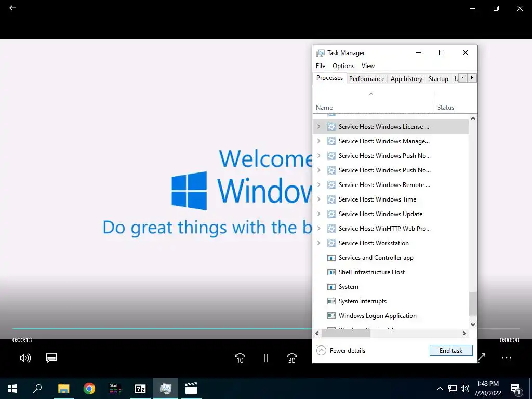The width and height of the screenshot is (532, 399).
Task: Open the network tray icon
Action: pyautogui.click(x=453, y=389)
